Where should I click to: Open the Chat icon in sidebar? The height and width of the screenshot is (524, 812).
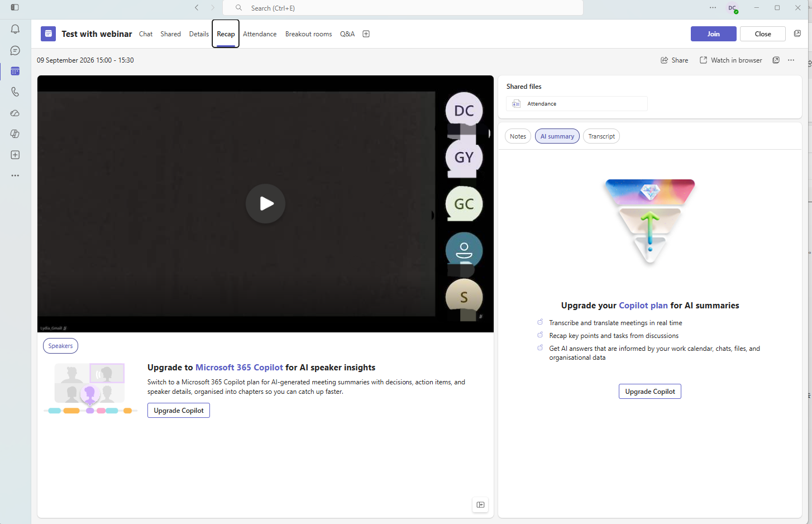[15, 50]
